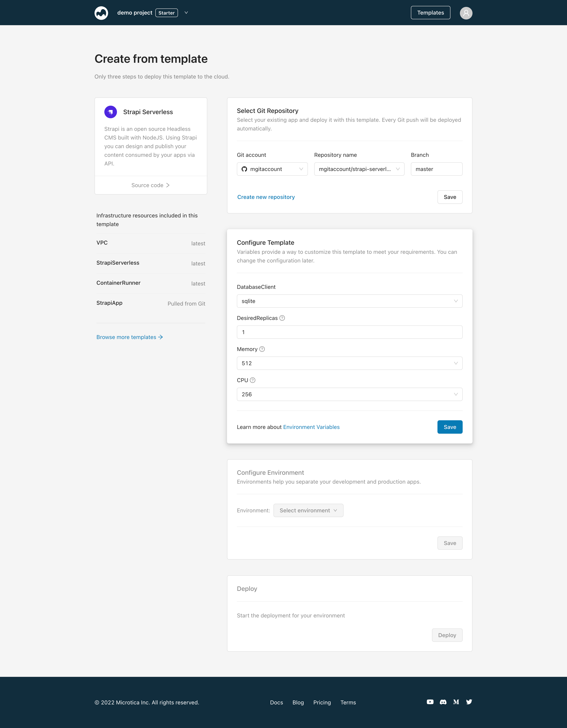Click the Microtica logo in header

pos(101,13)
